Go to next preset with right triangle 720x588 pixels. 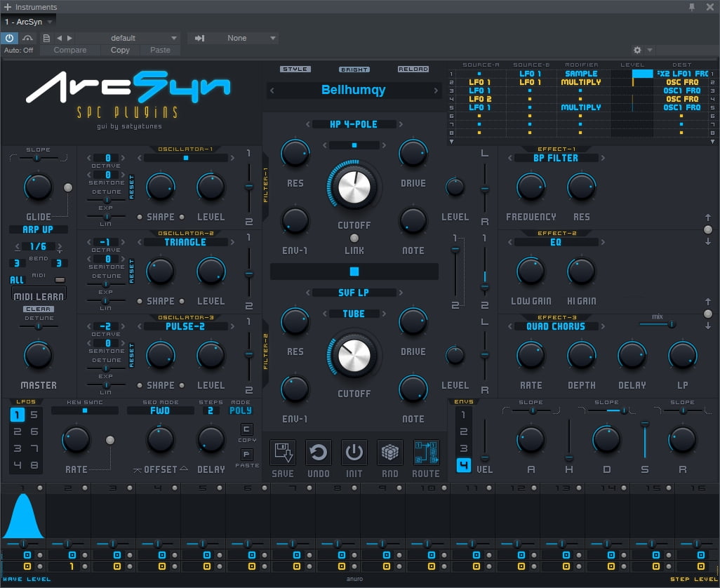pos(69,38)
